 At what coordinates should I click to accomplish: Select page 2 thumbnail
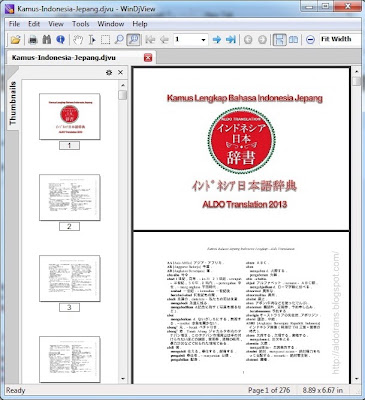(70, 197)
